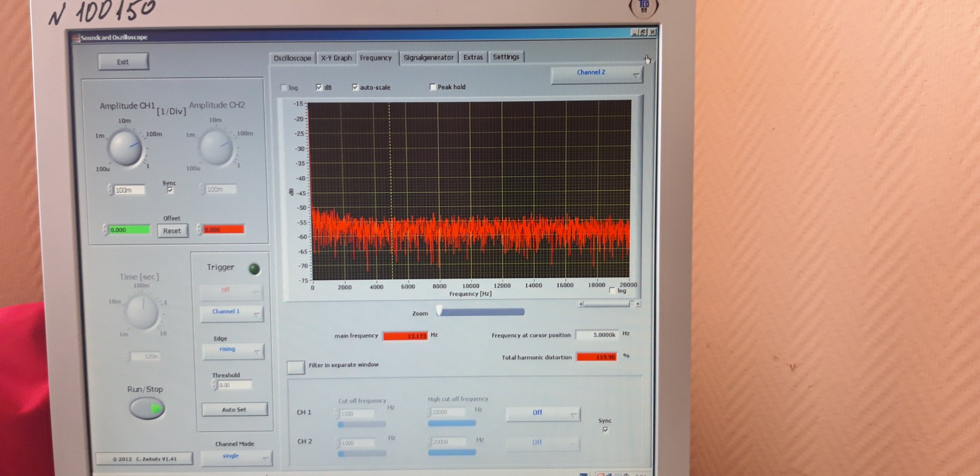This screenshot has height=476, width=980.
Task: Reset the channel offset
Action: [x=172, y=231]
